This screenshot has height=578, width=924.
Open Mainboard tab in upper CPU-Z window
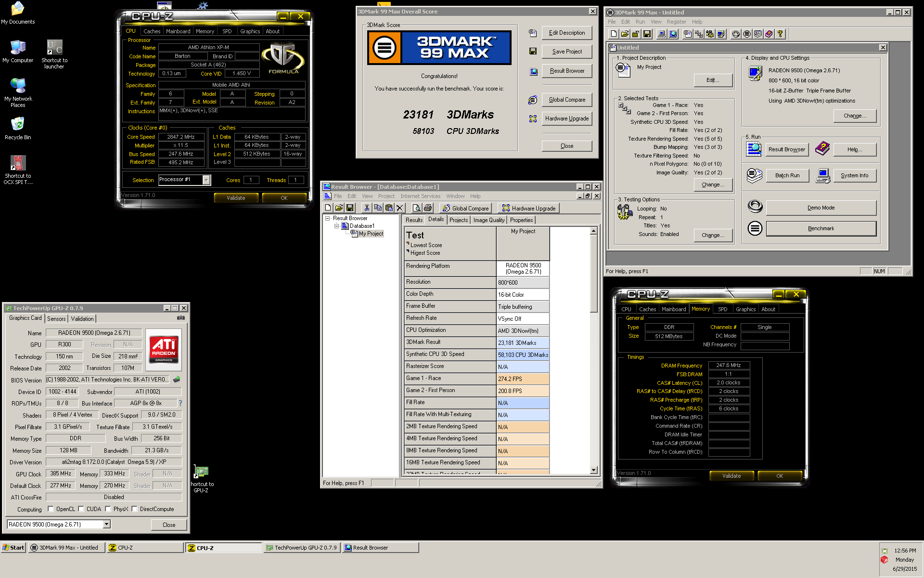coord(178,31)
